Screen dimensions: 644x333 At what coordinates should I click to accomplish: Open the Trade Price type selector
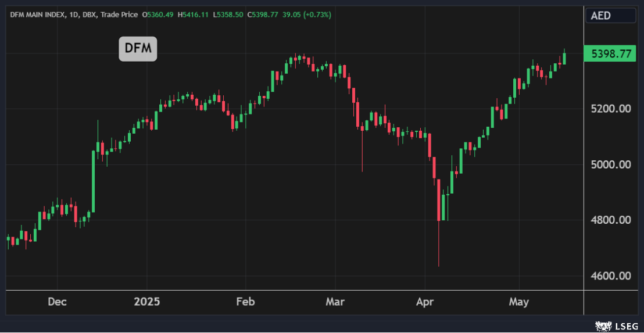[x=119, y=15]
